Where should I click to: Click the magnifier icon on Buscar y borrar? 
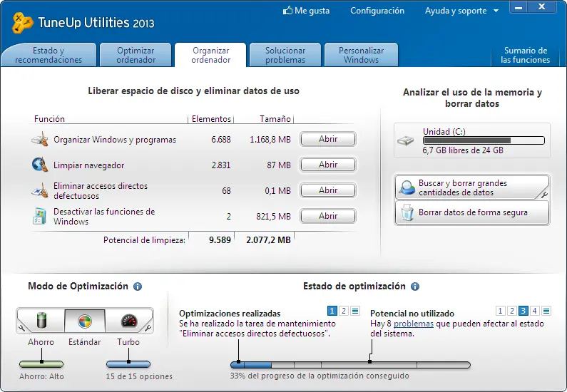[407, 187]
